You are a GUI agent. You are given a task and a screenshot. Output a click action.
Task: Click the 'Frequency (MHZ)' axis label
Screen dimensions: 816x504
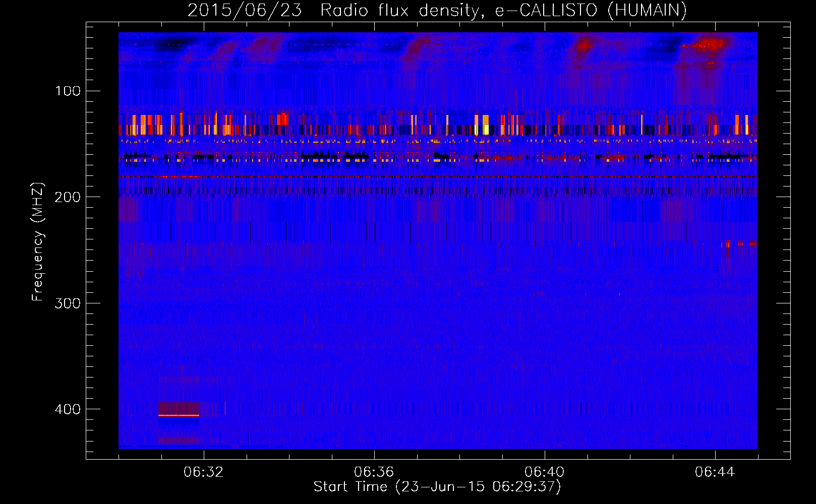(x=38, y=242)
